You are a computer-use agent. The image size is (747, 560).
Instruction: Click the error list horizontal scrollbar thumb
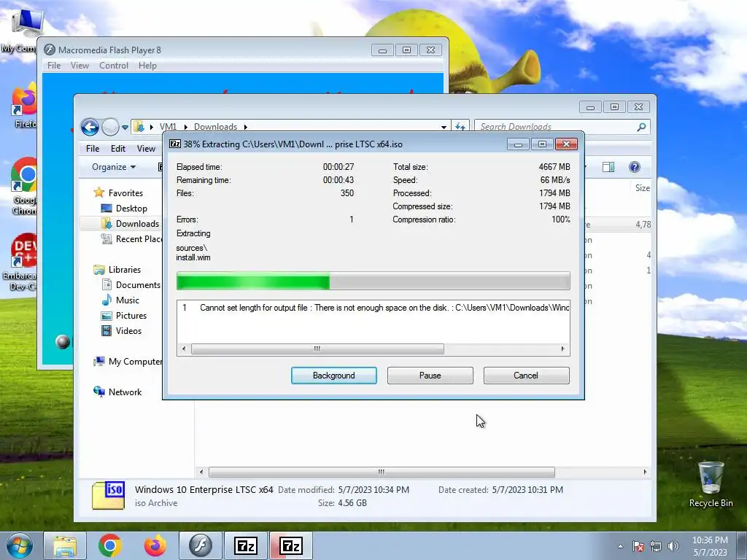[317, 349]
